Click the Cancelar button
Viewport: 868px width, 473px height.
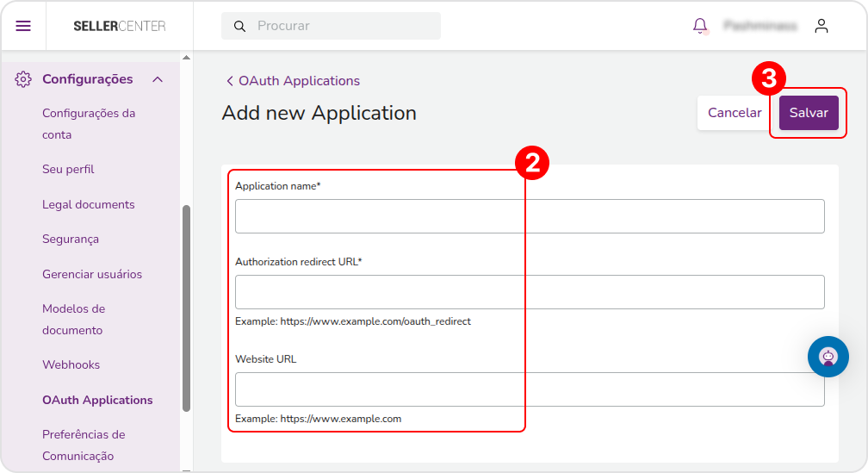pyautogui.click(x=735, y=113)
